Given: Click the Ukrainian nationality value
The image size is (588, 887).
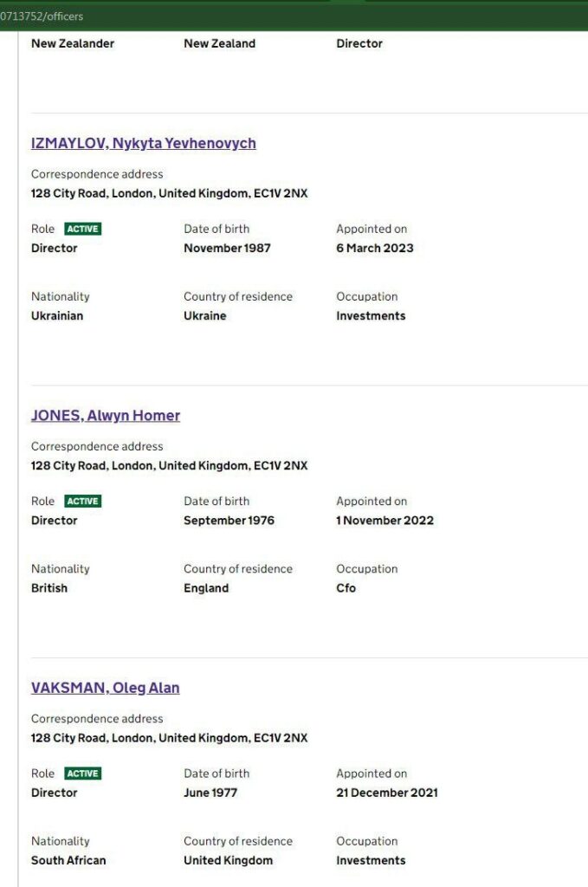Looking at the screenshot, I should pos(57,315).
